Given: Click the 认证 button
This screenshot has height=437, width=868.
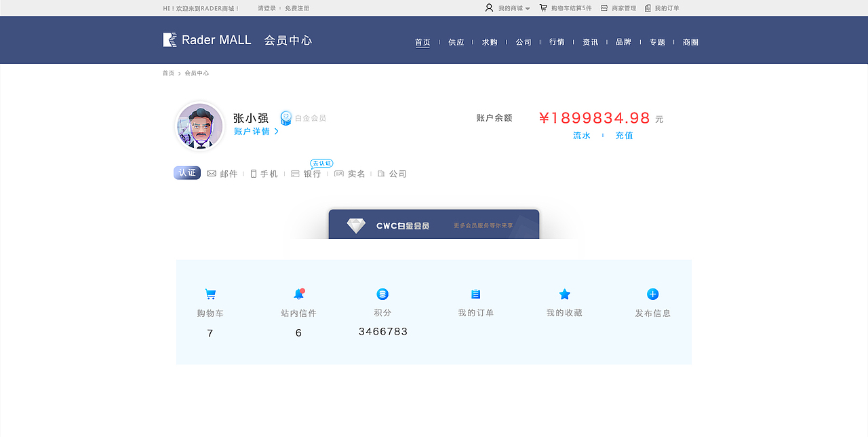Looking at the screenshot, I should [187, 173].
